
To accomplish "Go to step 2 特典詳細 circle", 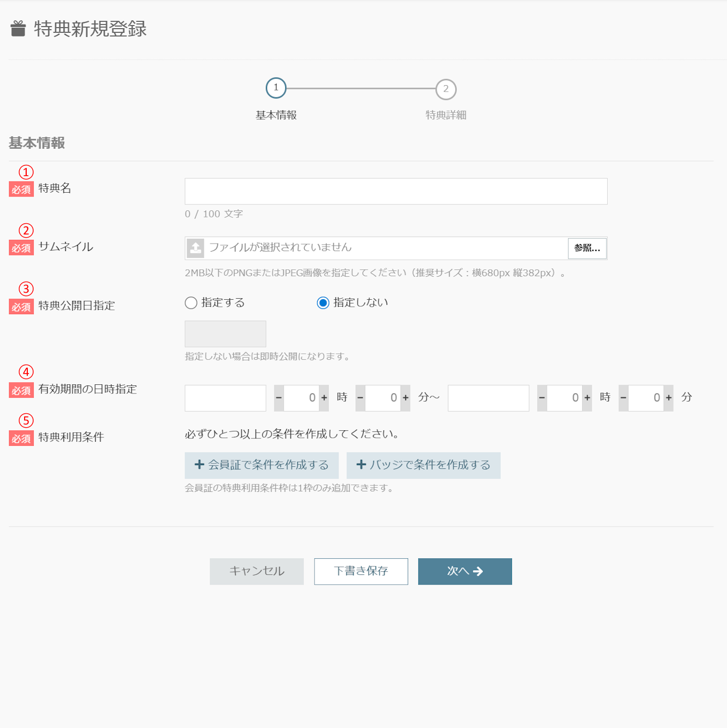I will pos(446,89).
